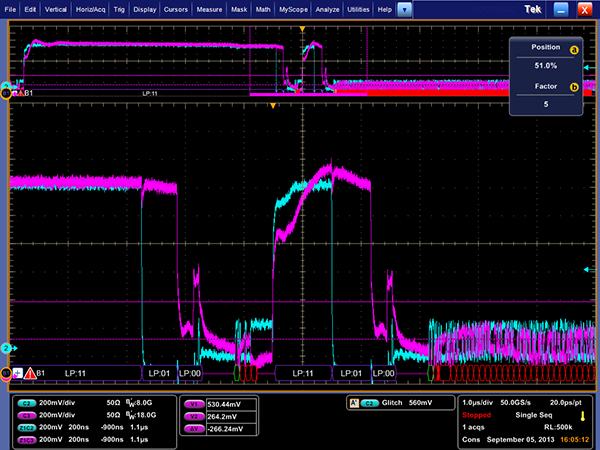Image resolution: width=600 pixels, height=450 pixels.
Task: Click the zoom Factor value field
Action: (544, 102)
